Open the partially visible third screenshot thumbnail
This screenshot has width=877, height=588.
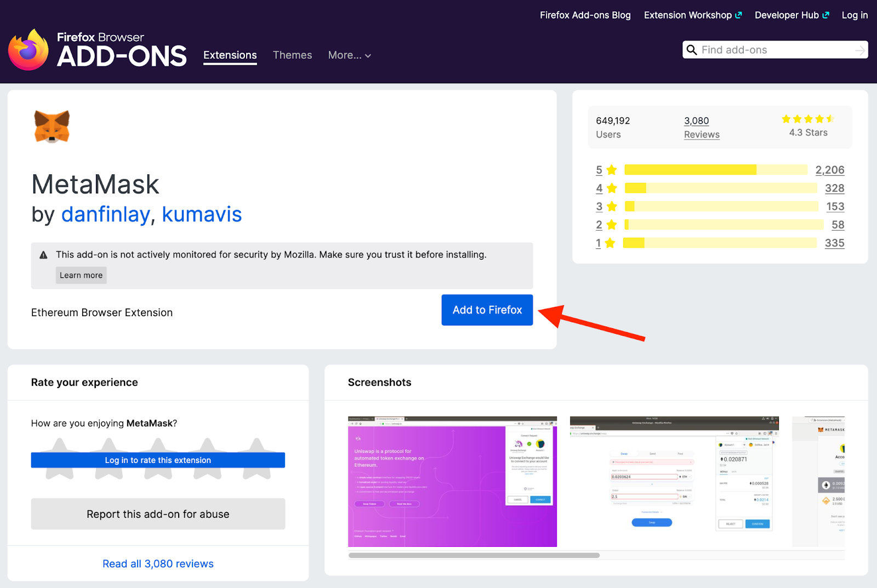(818, 482)
